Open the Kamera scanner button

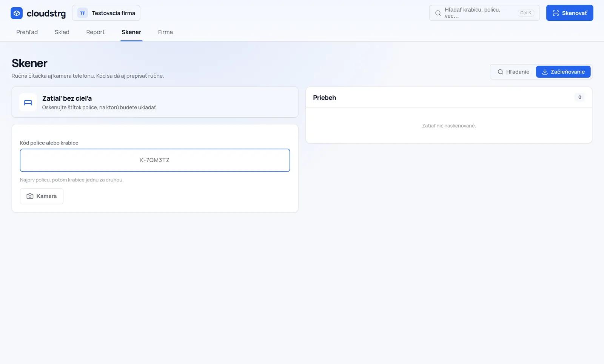42,196
